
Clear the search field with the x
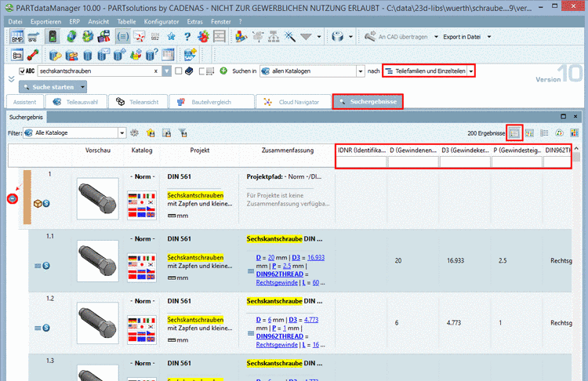pos(156,71)
